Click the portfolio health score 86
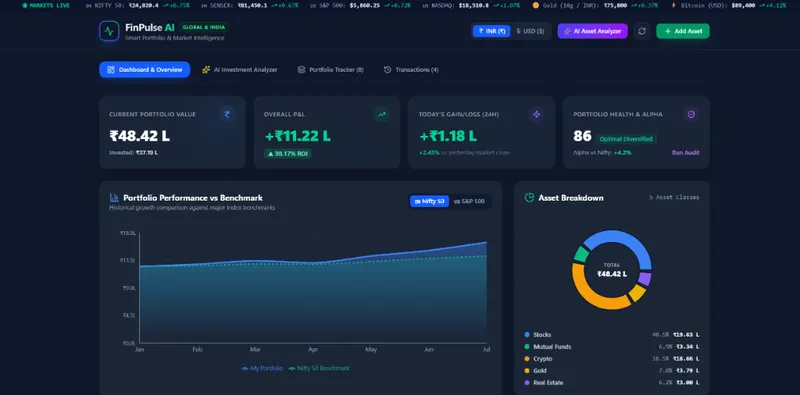The height and width of the screenshot is (395, 800). click(x=582, y=136)
